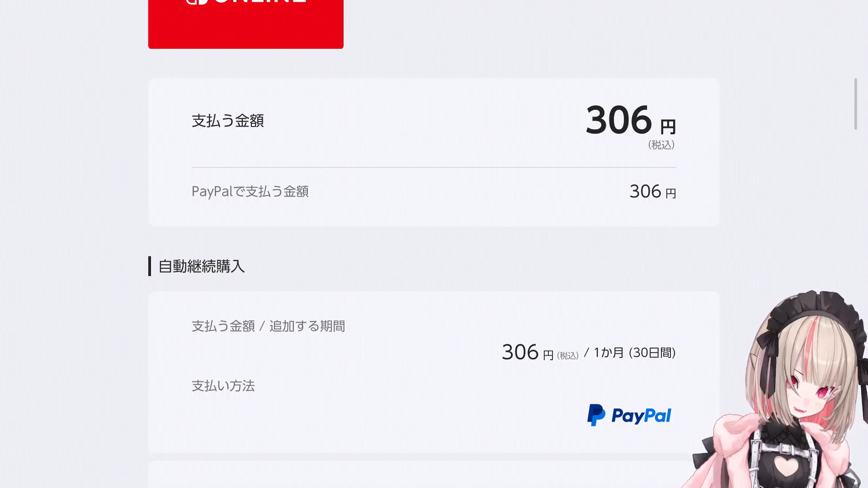Click the 1か月 (30日間) period text

tap(635, 352)
